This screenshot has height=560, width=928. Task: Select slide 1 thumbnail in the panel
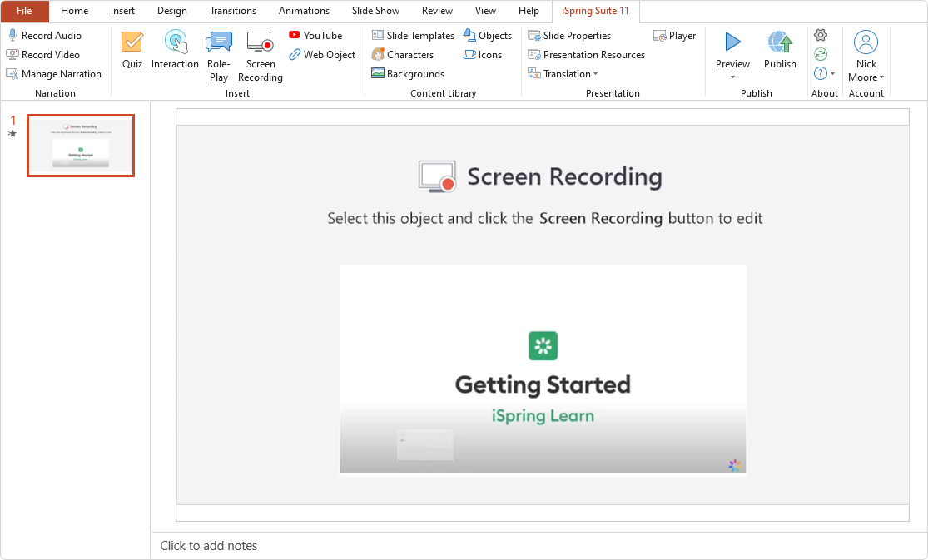coord(81,146)
